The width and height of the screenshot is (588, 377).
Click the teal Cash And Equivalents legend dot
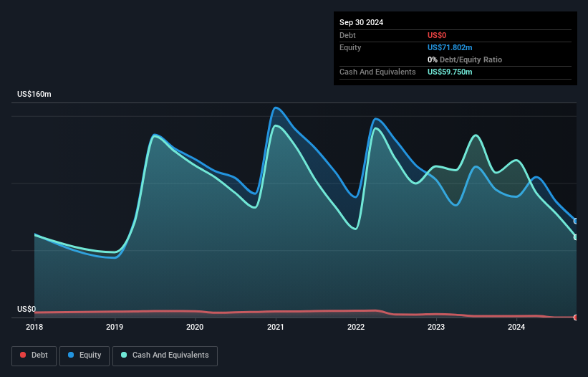(x=124, y=355)
